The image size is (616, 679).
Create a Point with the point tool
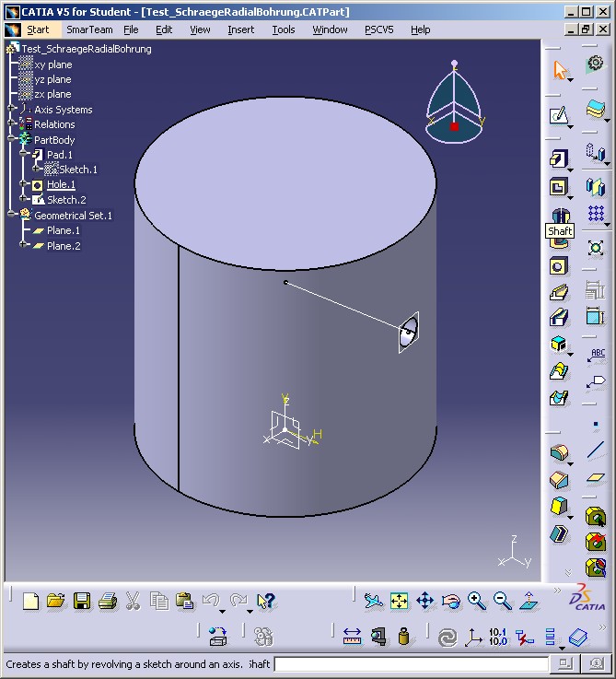(596, 424)
